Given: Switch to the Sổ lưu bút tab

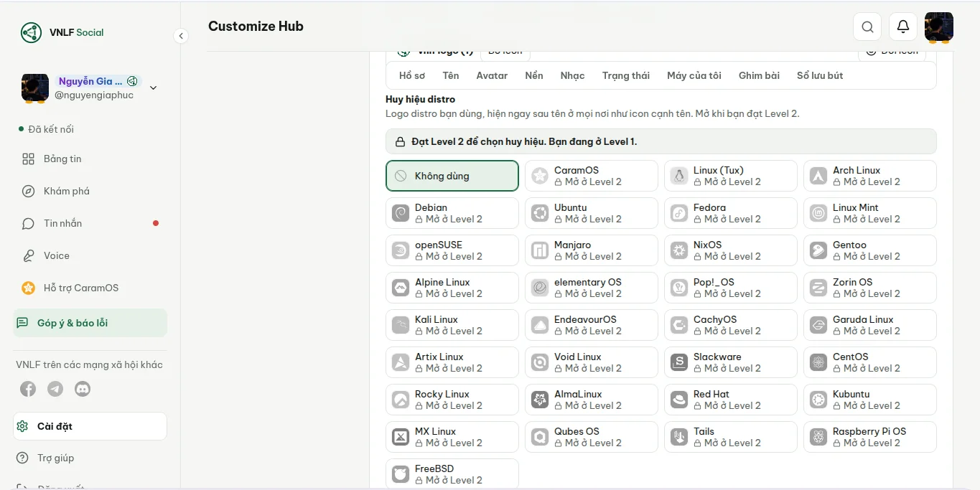Looking at the screenshot, I should point(820,75).
